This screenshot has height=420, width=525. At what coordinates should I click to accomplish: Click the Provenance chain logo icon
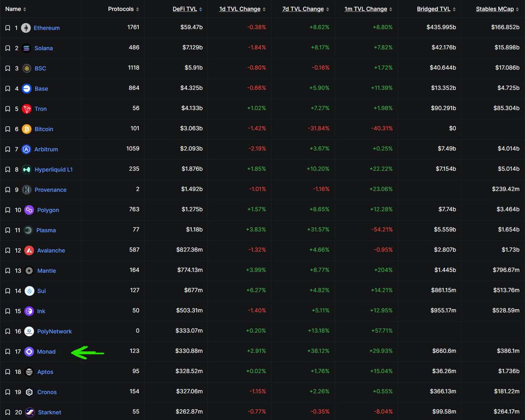[x=27, y=190]
